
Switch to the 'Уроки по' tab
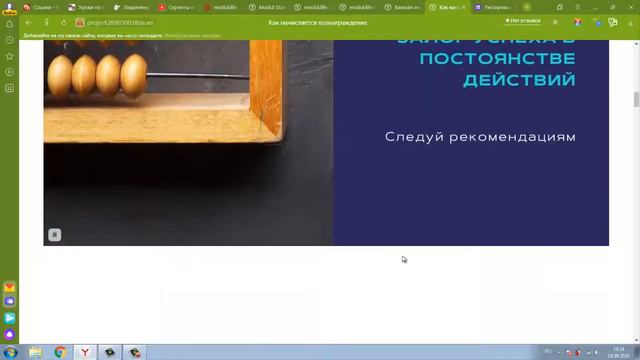[x=86, y=7]
